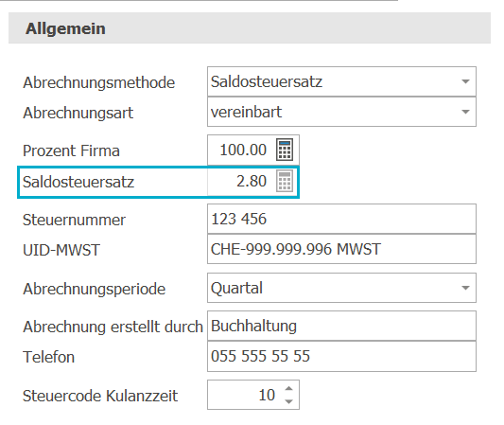
Task: Click the Saldosteuersatz field label
Action: (x=78, y=182)
